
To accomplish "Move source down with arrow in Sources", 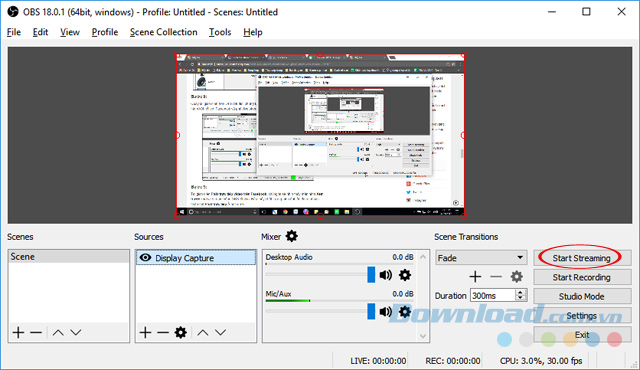I will pyautogui.click(x=220, y=332).
